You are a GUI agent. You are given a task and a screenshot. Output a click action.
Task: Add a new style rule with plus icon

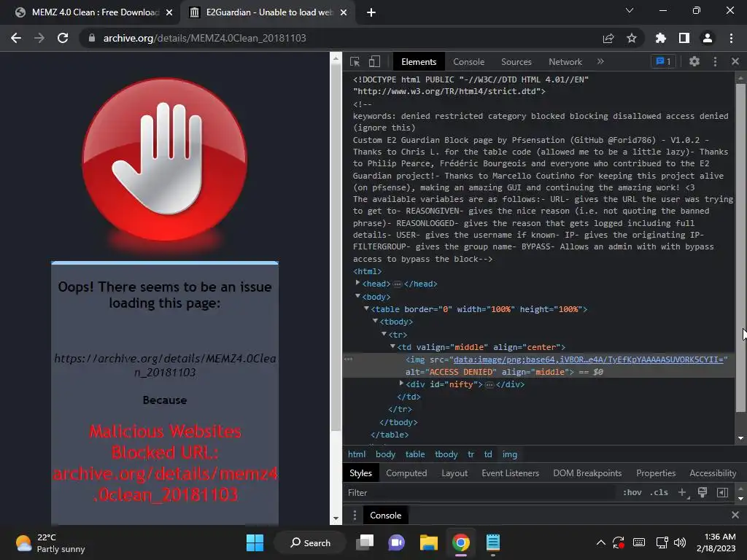point(682,492)
